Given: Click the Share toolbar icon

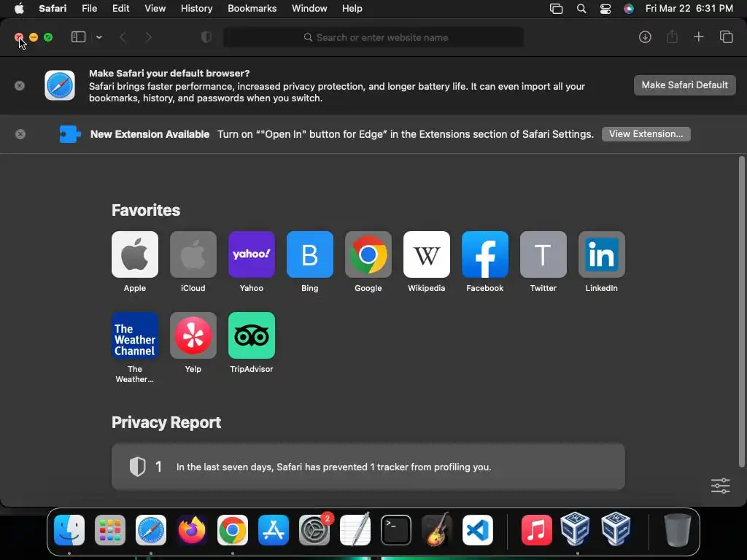Looking at the screenshot, I should 672,36.
